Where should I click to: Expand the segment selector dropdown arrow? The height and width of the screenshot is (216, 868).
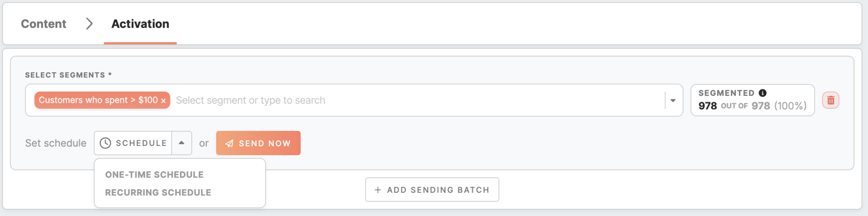pyautogui.click(x=673, y=101)
